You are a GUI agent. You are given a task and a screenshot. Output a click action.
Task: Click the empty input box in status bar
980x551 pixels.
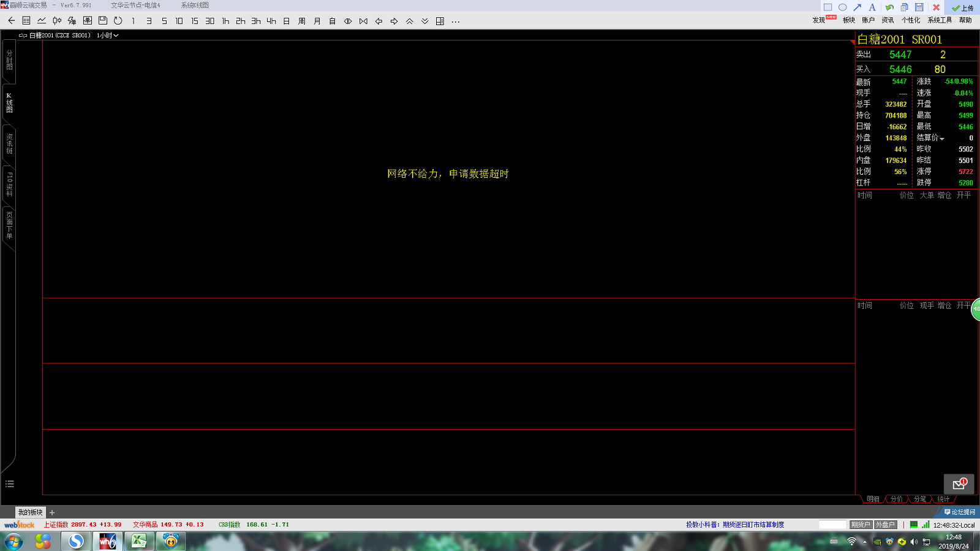(832, 525)
